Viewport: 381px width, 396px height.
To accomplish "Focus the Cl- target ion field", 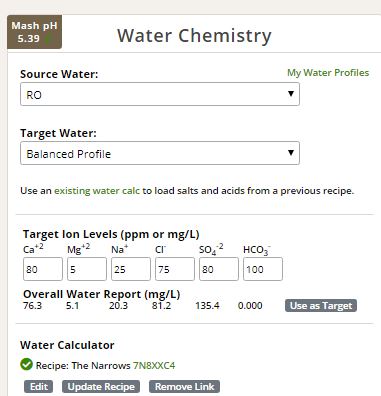I will tap(175, 269).
